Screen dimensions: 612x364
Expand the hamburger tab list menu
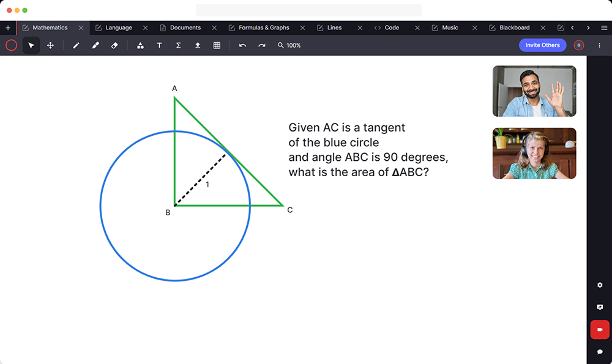click(x=604, y=28)
